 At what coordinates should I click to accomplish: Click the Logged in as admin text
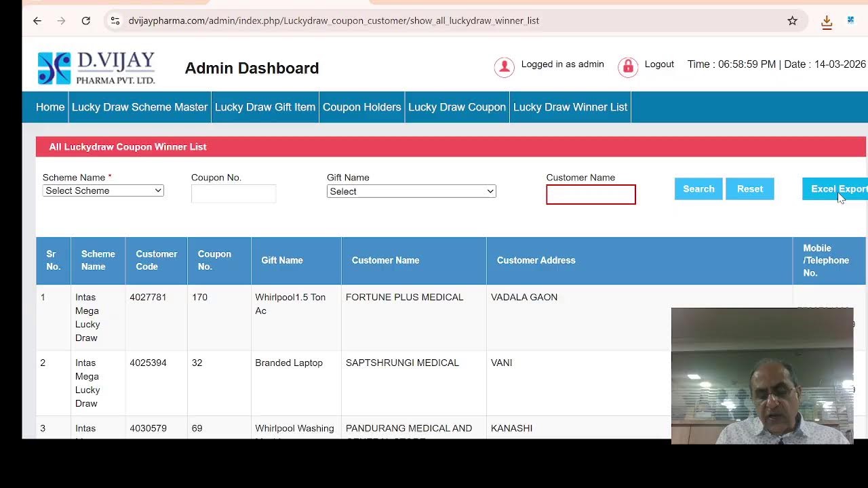point(562,64)
